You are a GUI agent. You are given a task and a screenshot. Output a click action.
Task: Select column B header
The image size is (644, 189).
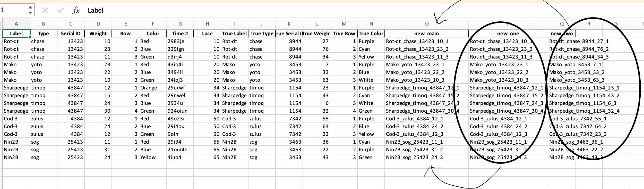44,24
